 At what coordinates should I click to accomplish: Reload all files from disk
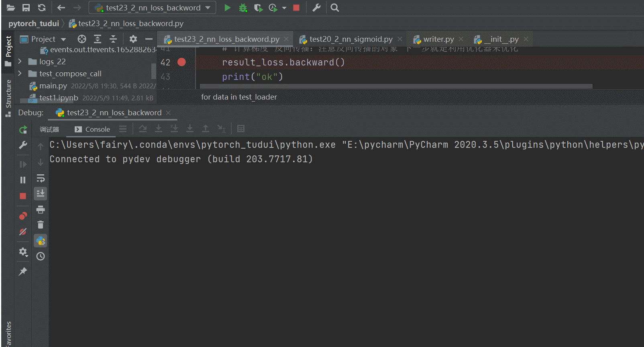[42, 8]
